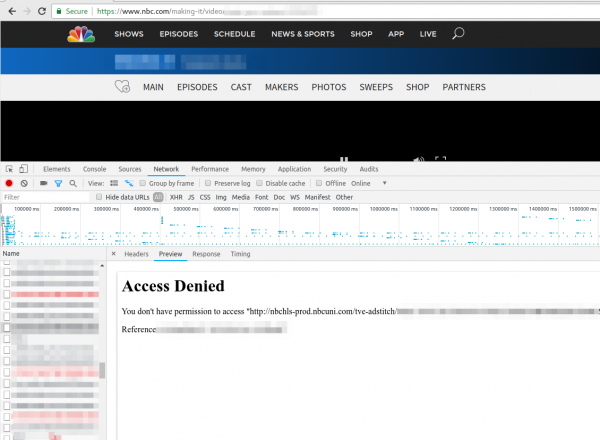This screenshot has height=440, width=600.
Task: Tick the Offline checkbox
Action: pyautogui.click(x=319, y=183)
